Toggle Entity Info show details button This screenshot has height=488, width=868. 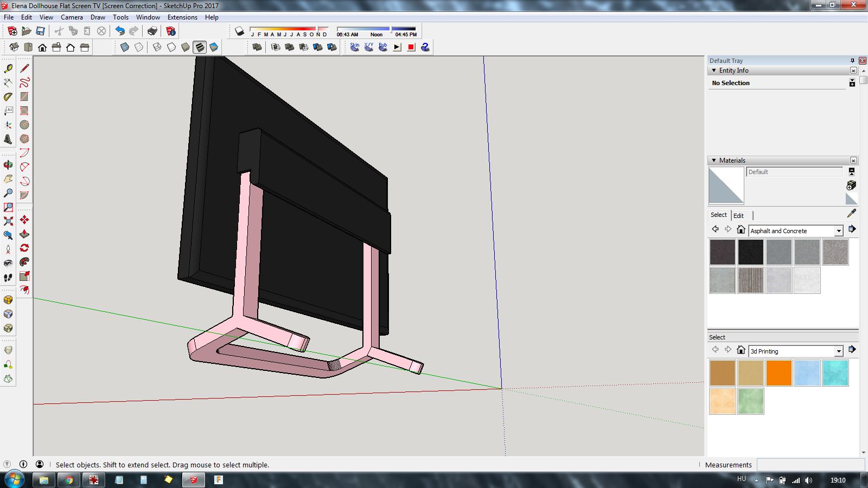[852, 82]
